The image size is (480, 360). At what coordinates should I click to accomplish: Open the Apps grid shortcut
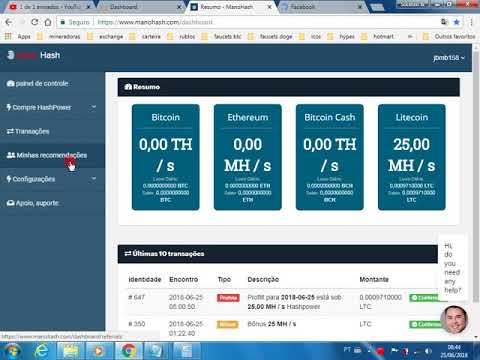[17, 36]
